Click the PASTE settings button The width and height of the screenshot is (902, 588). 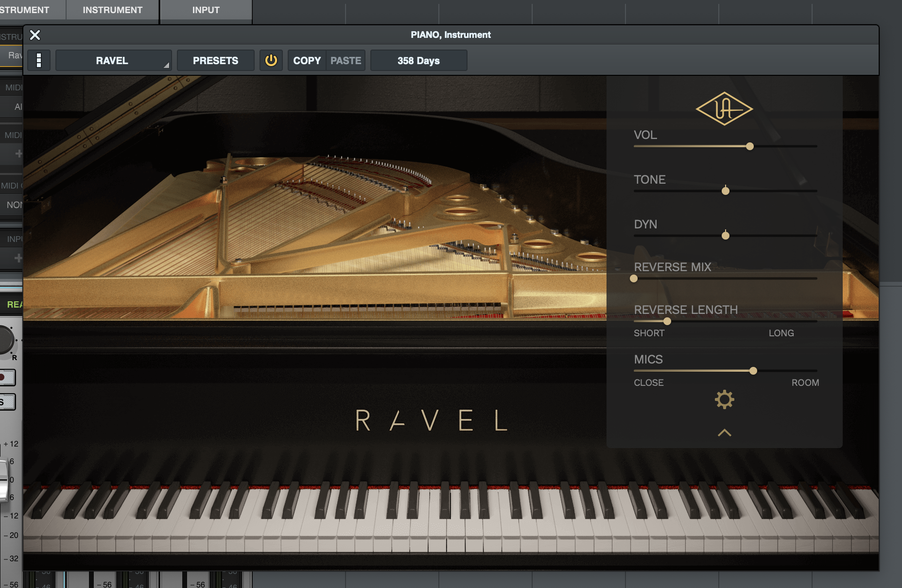pyautogui.click(x=346, y=60)
